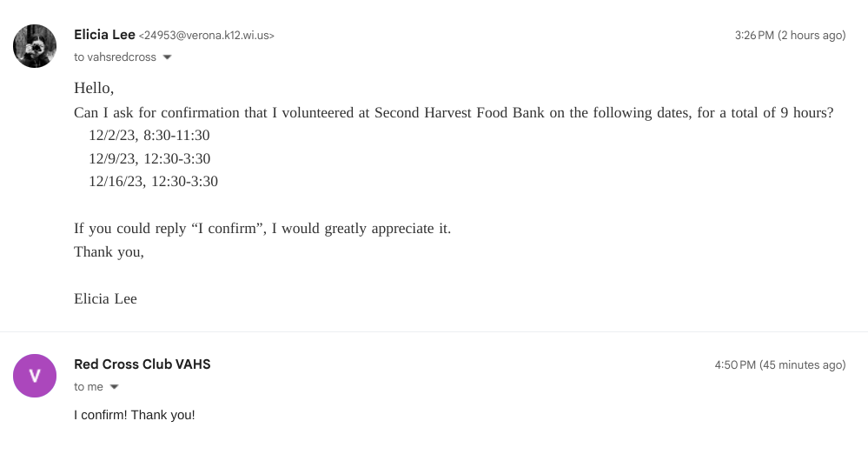Click the 24953@verona.k12.wi.us email address

pyautogui.click(x=207, y=36)
